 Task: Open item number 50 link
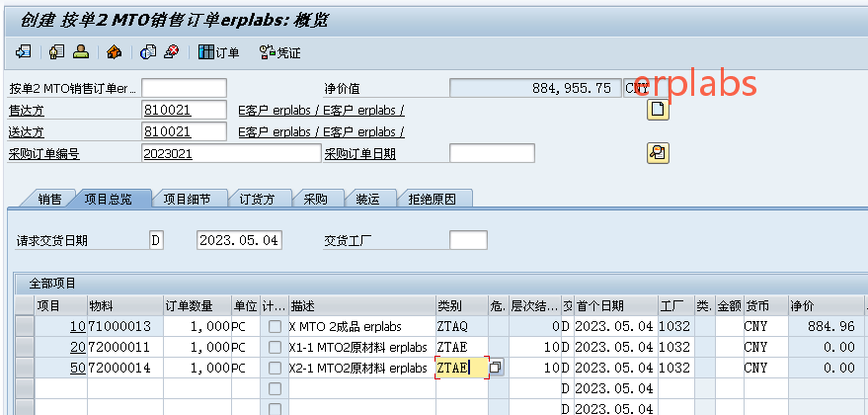click(77, 368)
